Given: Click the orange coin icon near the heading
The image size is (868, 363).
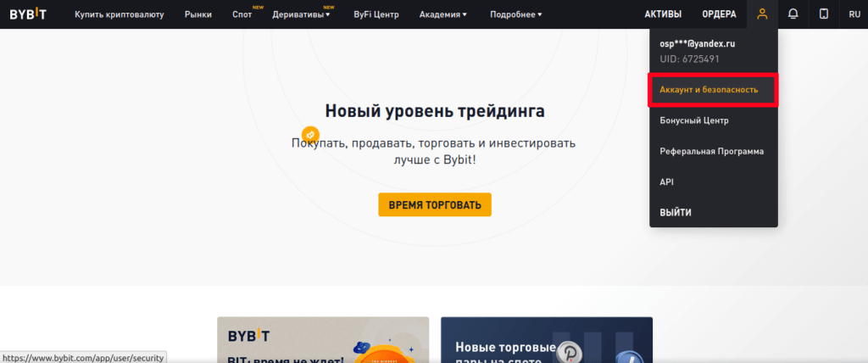Looking at the screenshot, I should coord(310,135).
